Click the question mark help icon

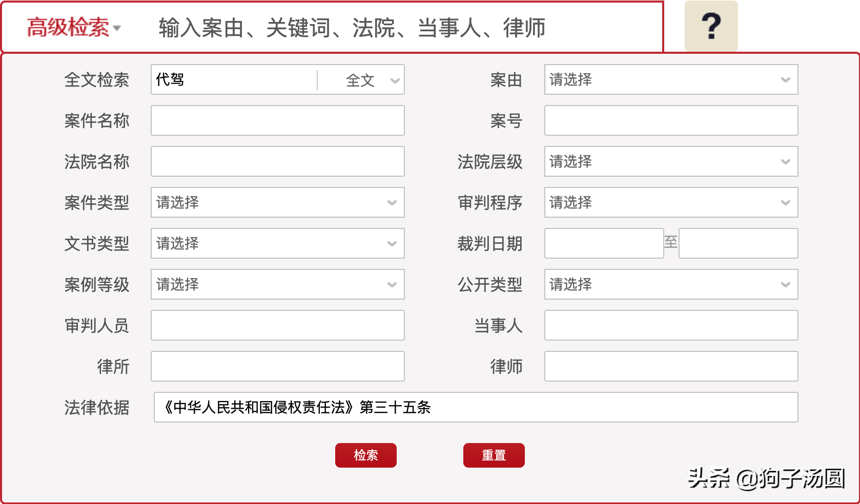[x=711, y=27]
